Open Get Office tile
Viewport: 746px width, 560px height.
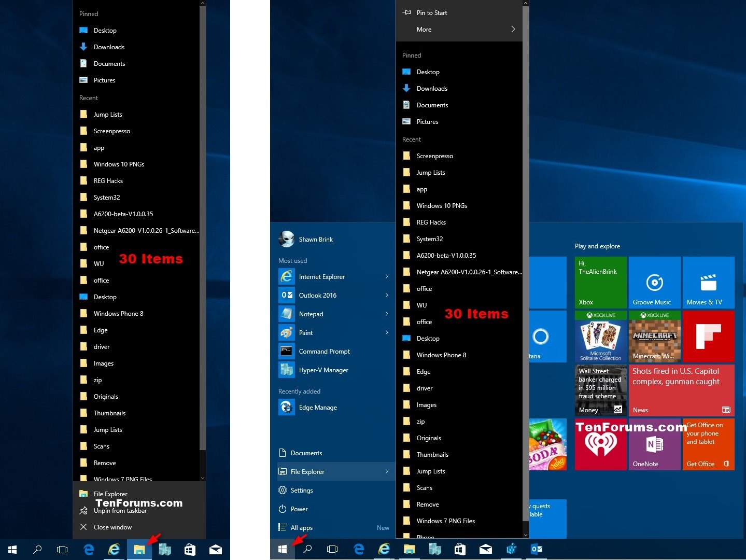click(709, 444)
